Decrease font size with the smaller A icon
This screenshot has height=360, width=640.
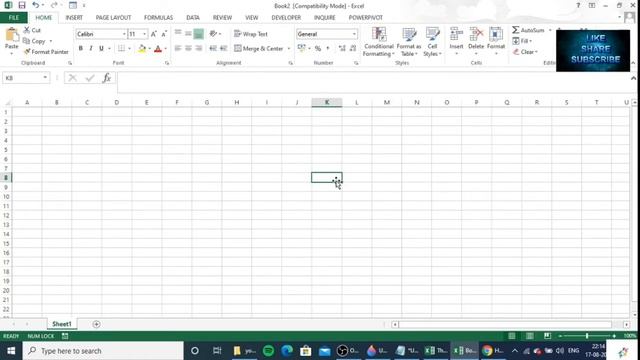pos(164,34)
